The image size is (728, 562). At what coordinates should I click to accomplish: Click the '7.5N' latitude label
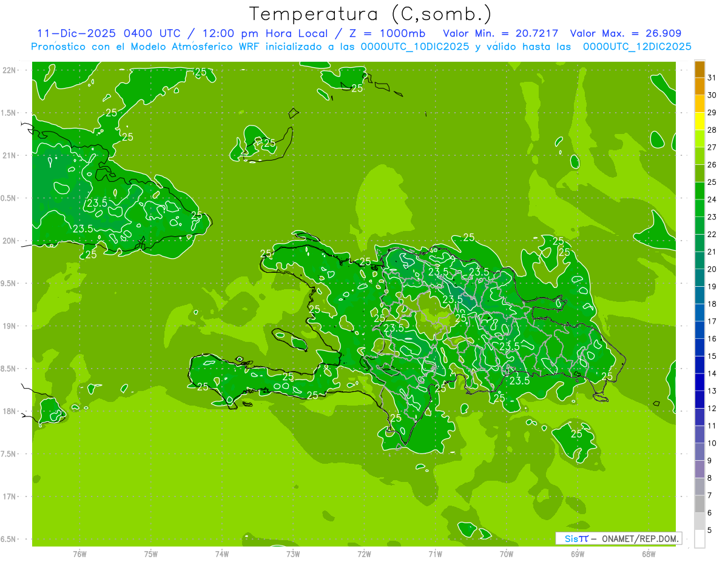click(8, 454)
